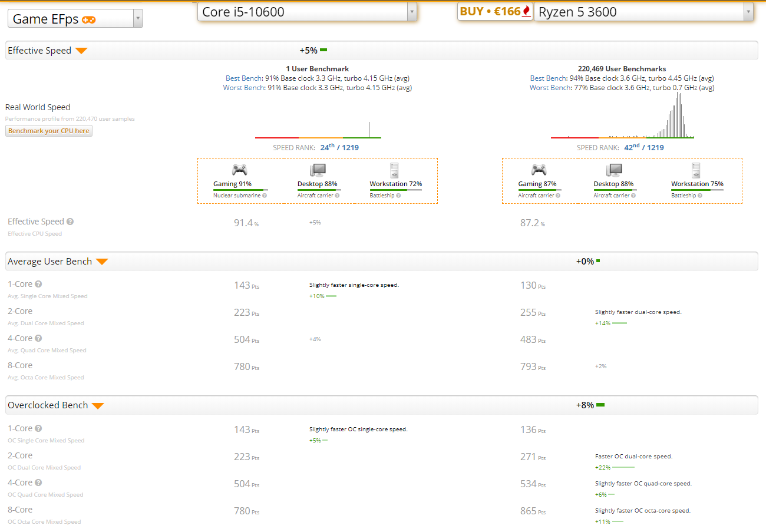Click Ryzen average 4-Core 483 Pts value
The image size is (766, 532).
(533, 340)
